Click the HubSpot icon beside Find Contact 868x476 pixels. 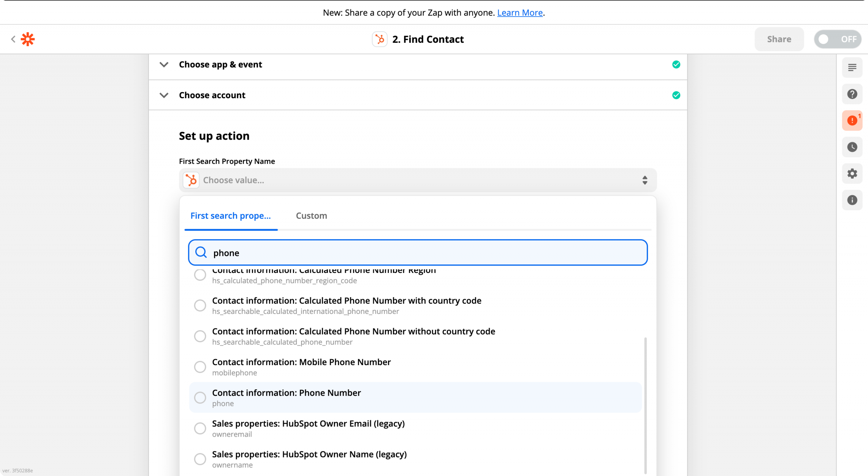380,39
